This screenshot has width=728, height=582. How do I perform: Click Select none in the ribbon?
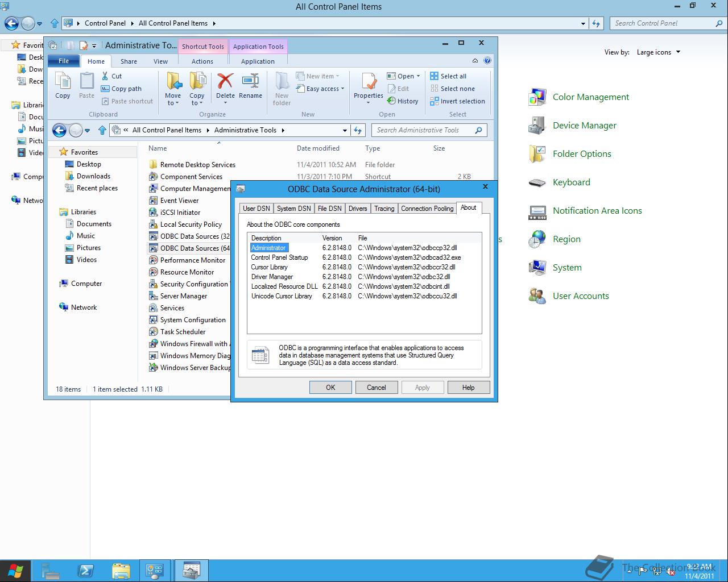click(x=452, y=89)
